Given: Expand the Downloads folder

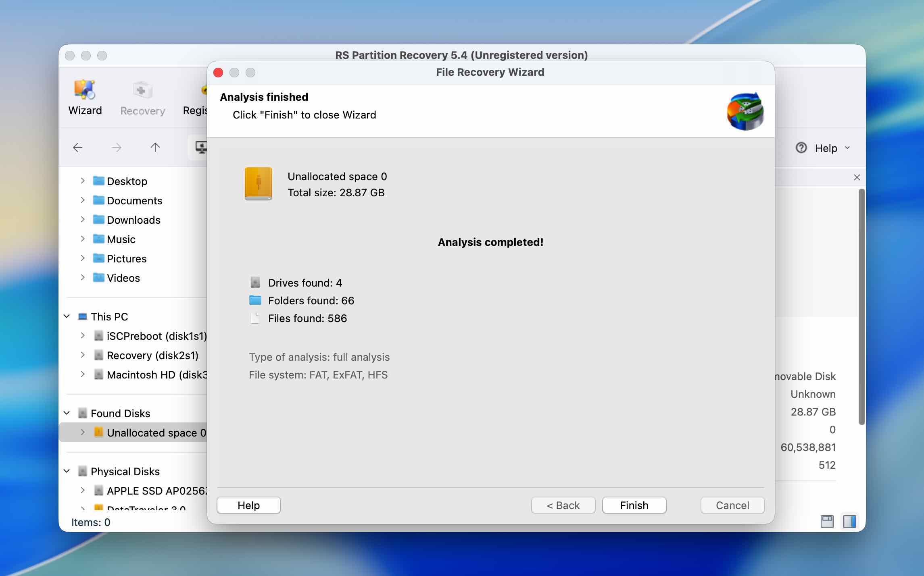Looking at the screenshot, I should (x=82, y=219).
